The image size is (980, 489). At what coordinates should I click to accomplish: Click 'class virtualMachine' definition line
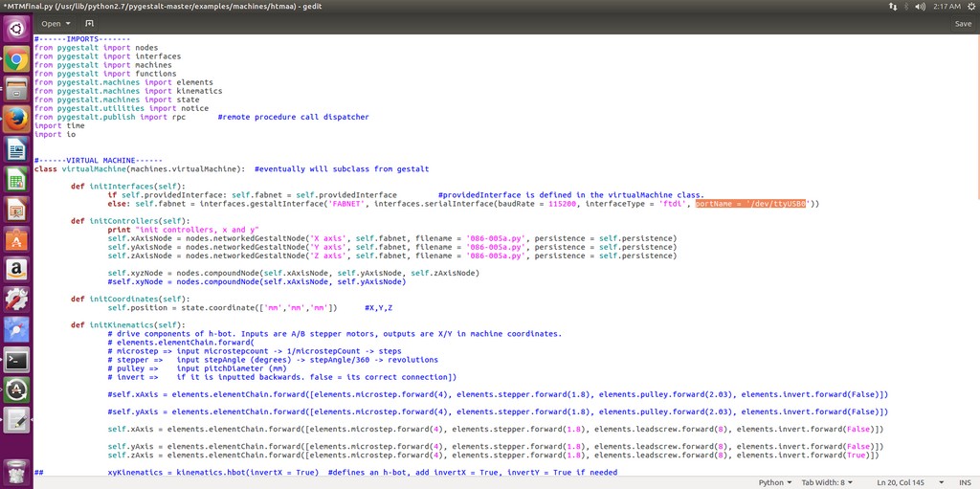click(232, 168)
